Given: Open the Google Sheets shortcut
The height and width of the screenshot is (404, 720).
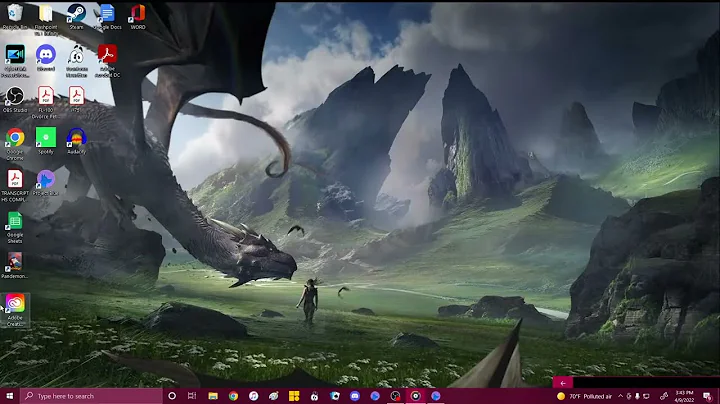Looking at the screenshot, I should click(x=15, y=228).
